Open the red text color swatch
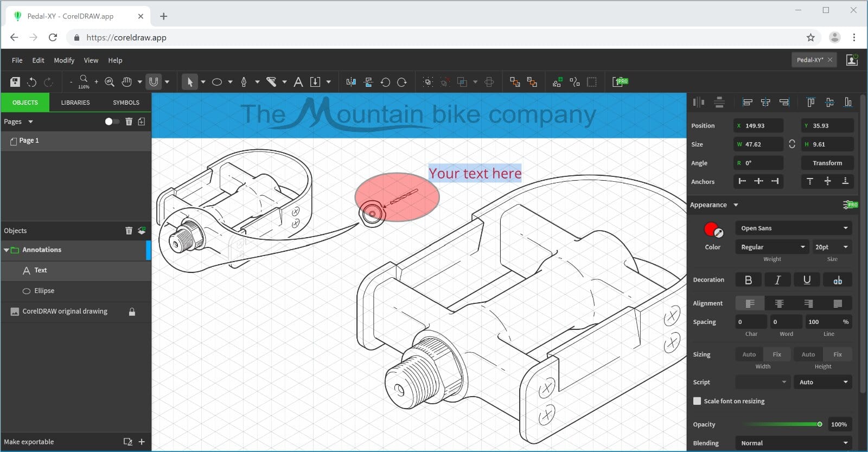 (712, 230)
